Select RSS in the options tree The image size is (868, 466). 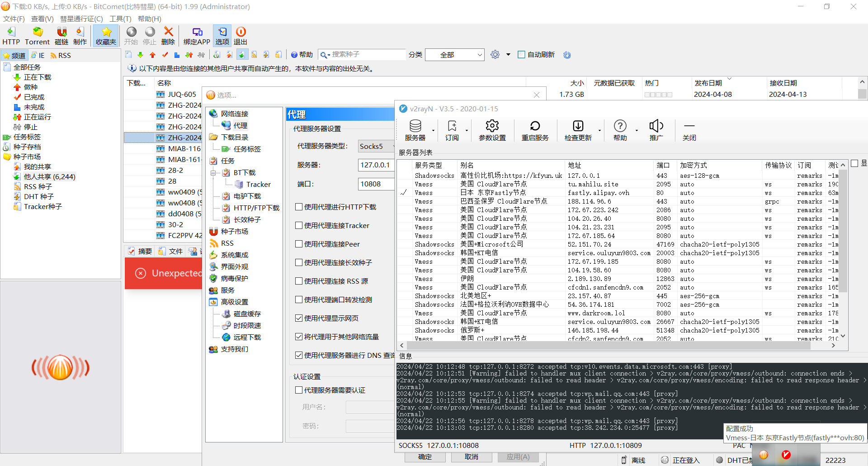coord(227,243)
